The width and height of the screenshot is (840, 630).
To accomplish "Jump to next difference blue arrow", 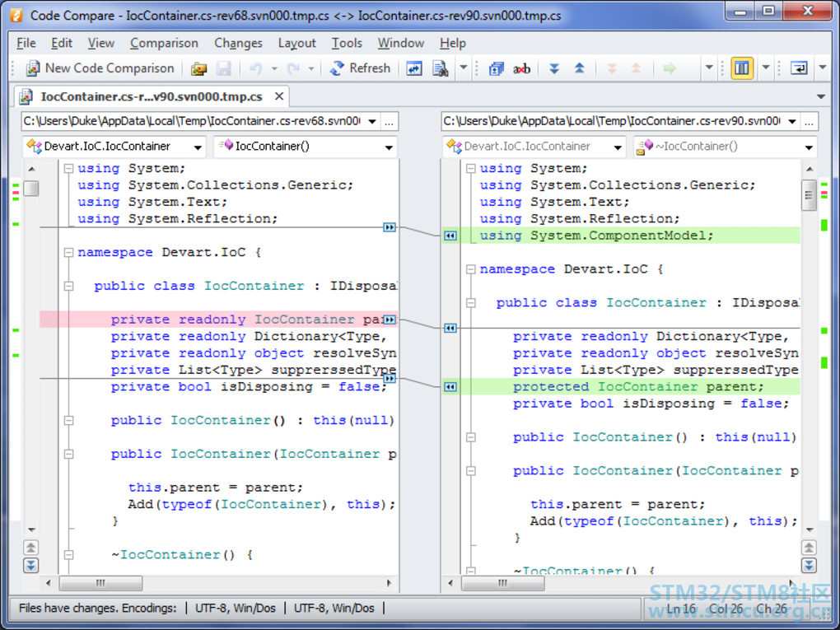I will 554,68.
